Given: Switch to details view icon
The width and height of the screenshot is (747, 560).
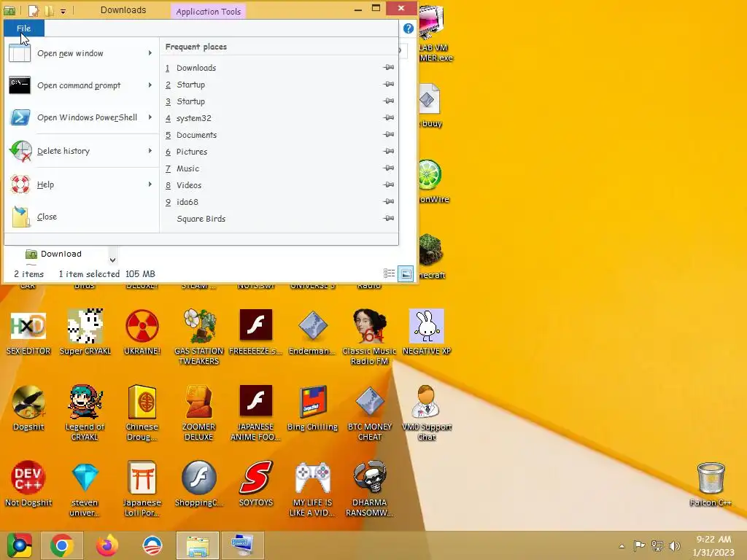Looking at the screenshot, I should [x=390, y=273].
